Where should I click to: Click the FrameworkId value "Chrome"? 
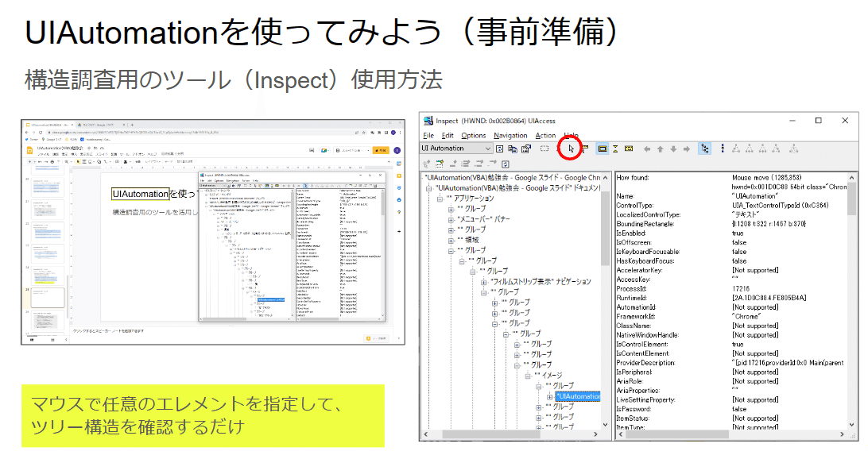tap(746, 316)
